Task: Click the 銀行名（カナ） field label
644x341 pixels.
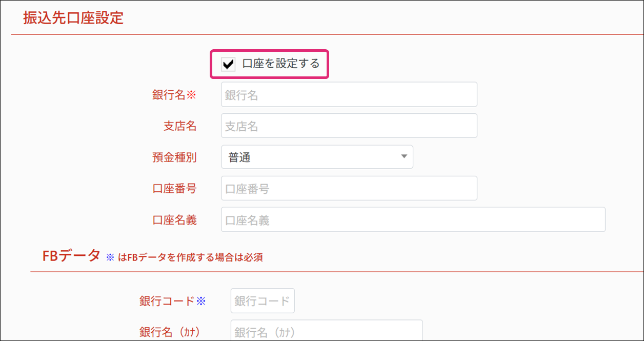Action: pyautogui.click(x=170, y=332)
